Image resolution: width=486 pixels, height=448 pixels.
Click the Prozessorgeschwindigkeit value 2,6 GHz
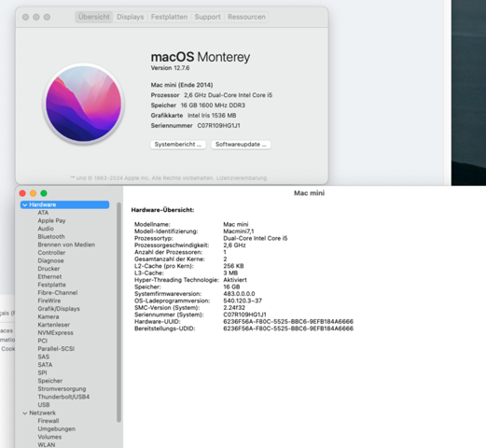(x=234, y=245)
